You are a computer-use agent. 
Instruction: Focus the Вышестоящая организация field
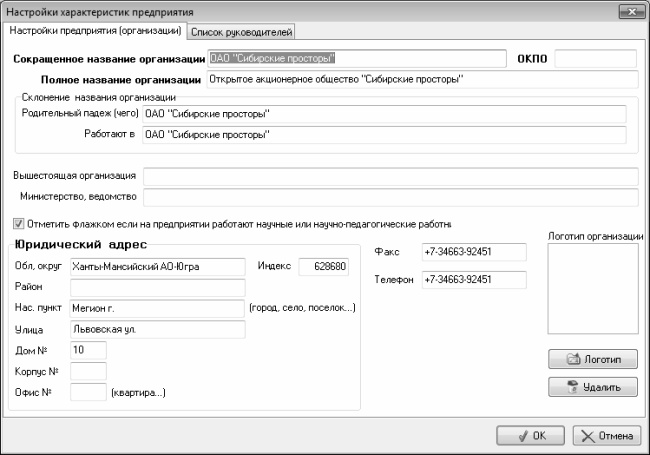pyautogui.click(x=390, y=176)
